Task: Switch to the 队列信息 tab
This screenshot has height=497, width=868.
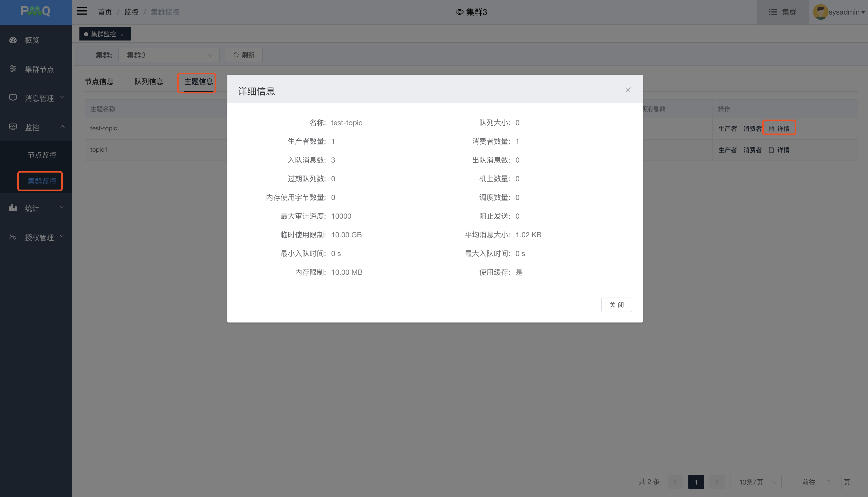Action: [149, 82]
